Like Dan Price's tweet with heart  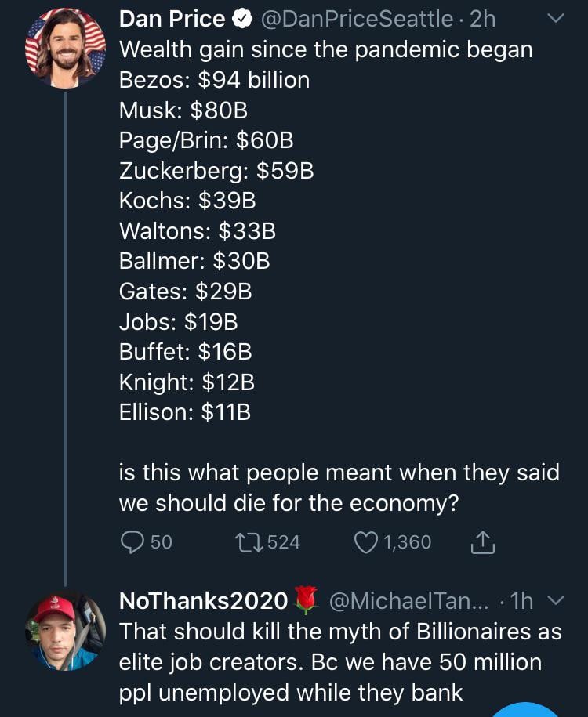pos(366,541)
